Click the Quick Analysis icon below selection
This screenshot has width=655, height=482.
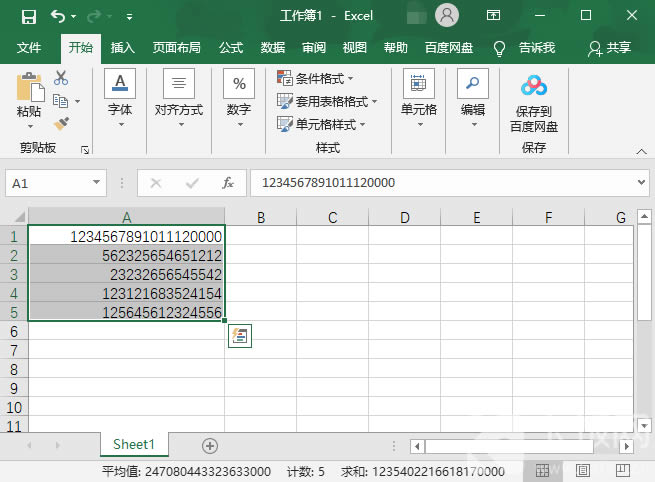click(239, 337)
